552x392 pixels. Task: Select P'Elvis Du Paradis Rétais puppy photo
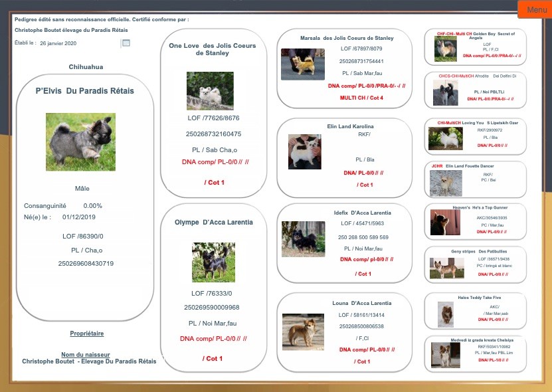coord(80,142)
